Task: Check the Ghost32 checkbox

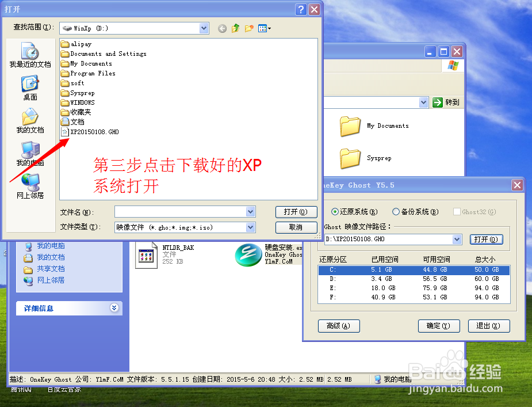Action: (x=456, y=211)
